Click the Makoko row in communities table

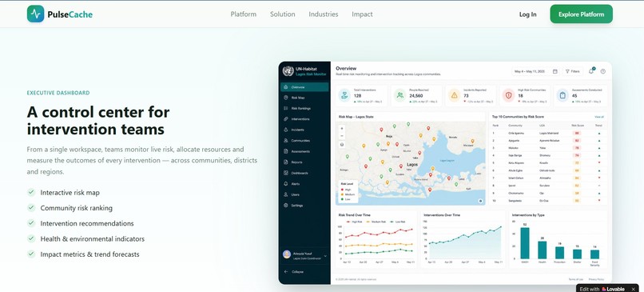point(548,148)
